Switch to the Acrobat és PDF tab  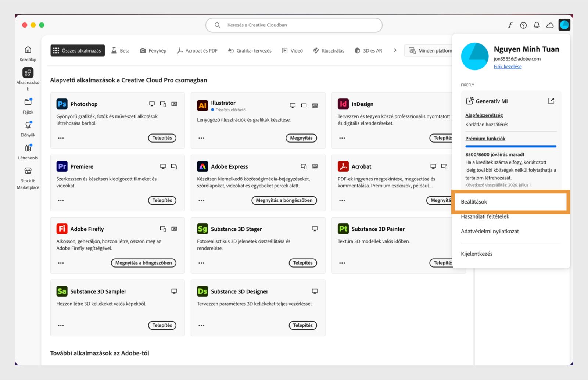pyautogui.click(x=197, y=50)
